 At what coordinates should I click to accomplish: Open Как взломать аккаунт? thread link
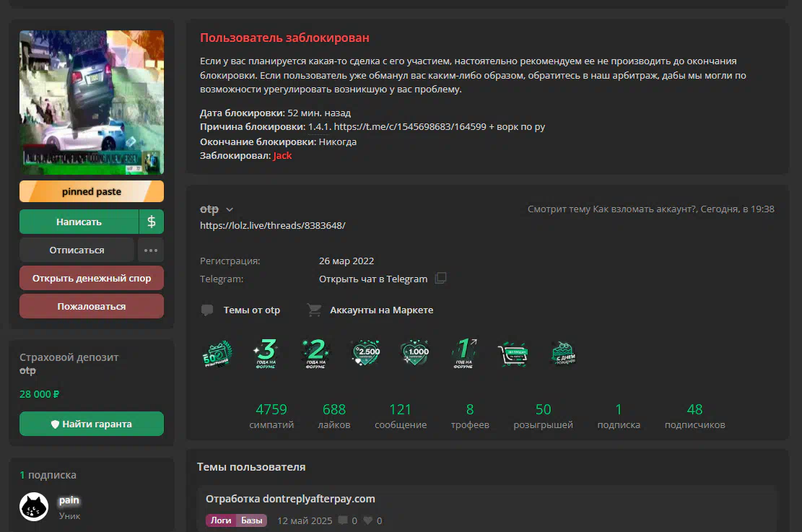point(644,209)
